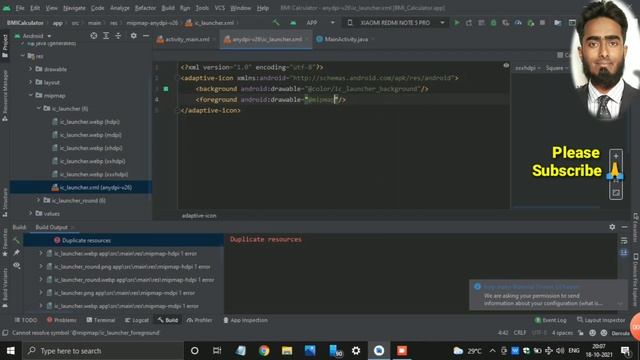Screen dimensions: 640x360
Task: Hide the Project panel with minus icon
Action: [146, 36]
